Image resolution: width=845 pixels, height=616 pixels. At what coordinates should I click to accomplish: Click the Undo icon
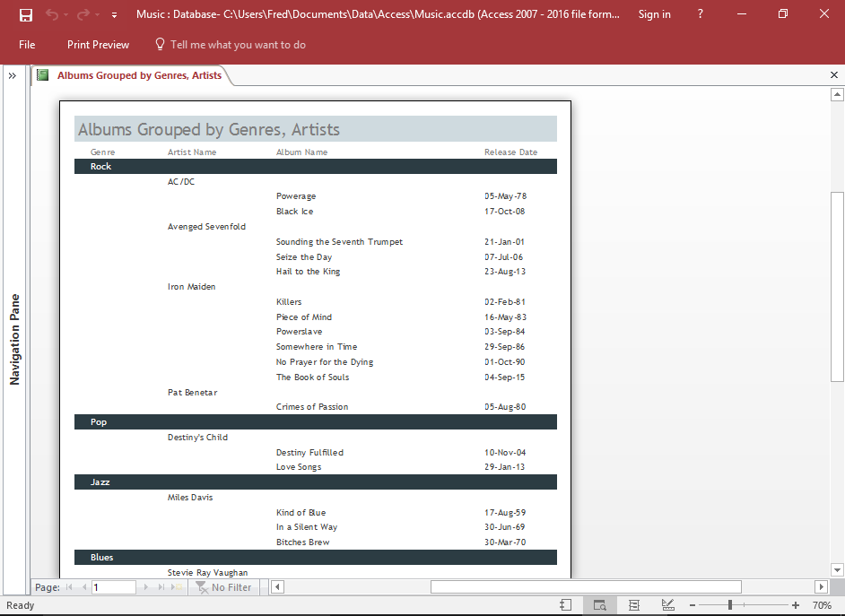pyautogui.click(x=54, y=13)
